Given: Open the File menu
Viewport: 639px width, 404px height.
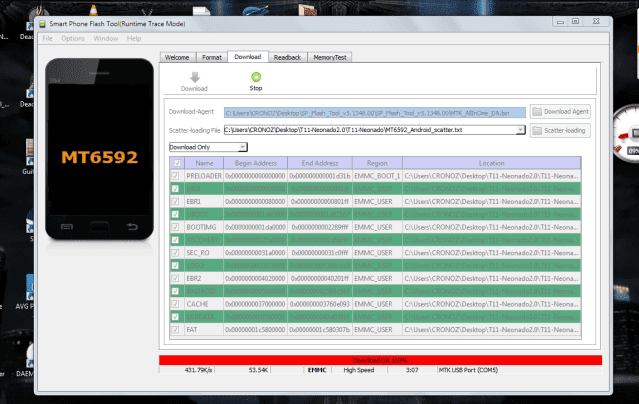Looking at the screenshot, I should pos(47,38).
